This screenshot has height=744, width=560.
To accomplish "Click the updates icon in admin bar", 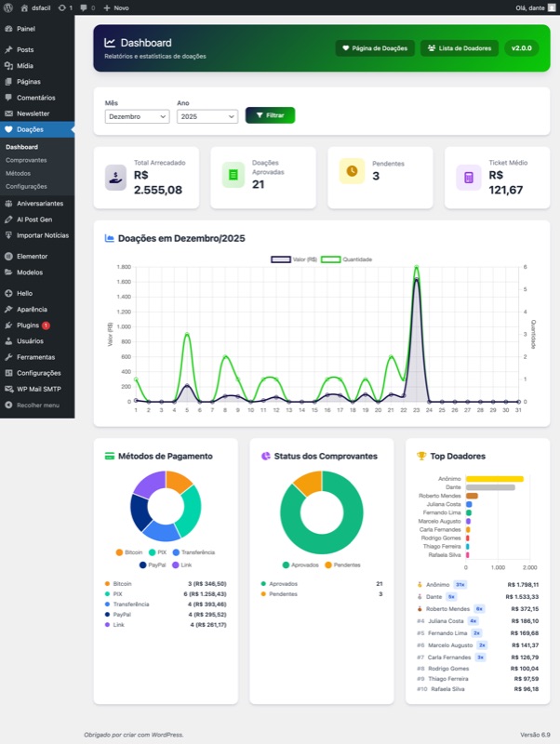I will click(x=64, y=7).
